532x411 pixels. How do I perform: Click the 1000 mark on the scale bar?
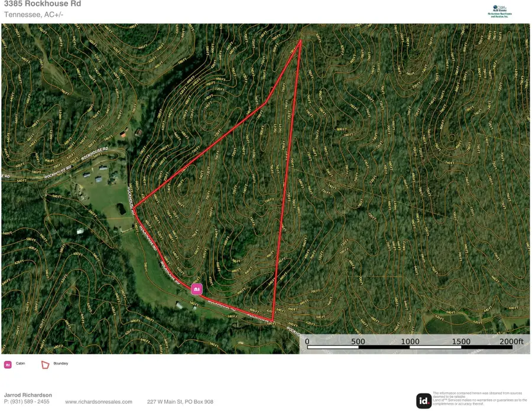coord(410,341)
